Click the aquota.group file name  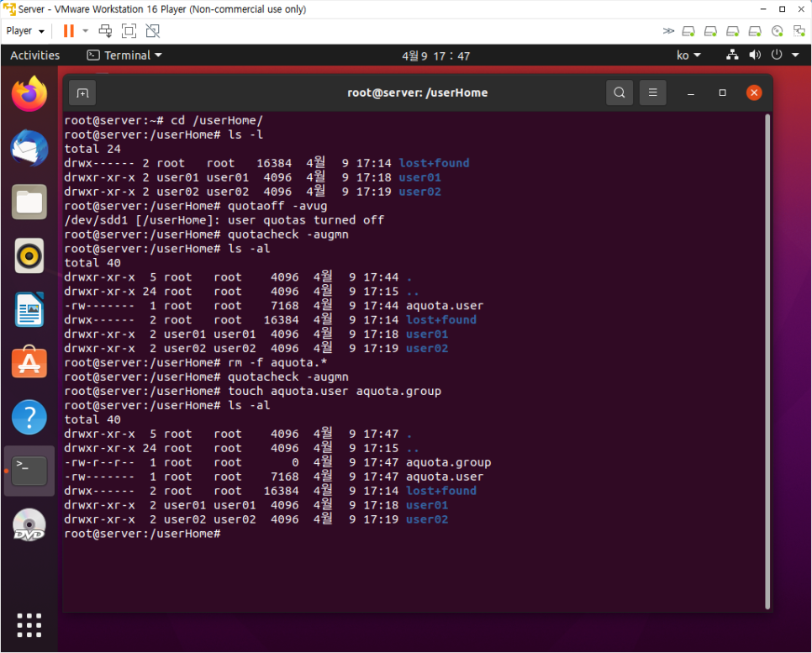pyautogui.click(x=449, y=462)
